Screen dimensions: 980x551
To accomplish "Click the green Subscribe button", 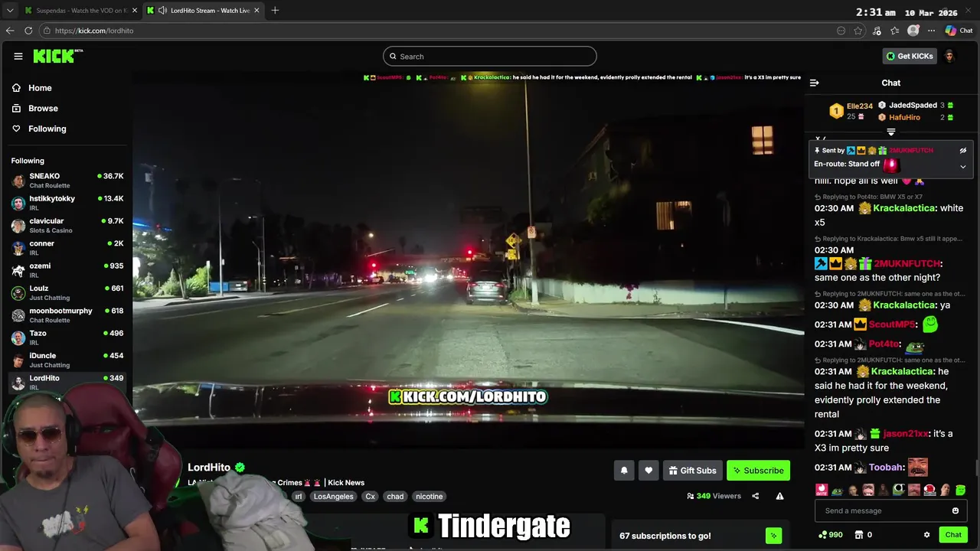I will (x=758, y=471).
